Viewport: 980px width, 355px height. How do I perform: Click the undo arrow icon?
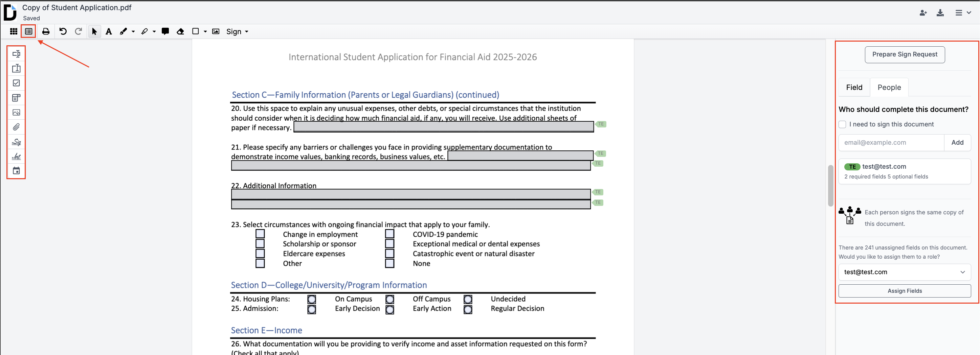click(63, 31)
